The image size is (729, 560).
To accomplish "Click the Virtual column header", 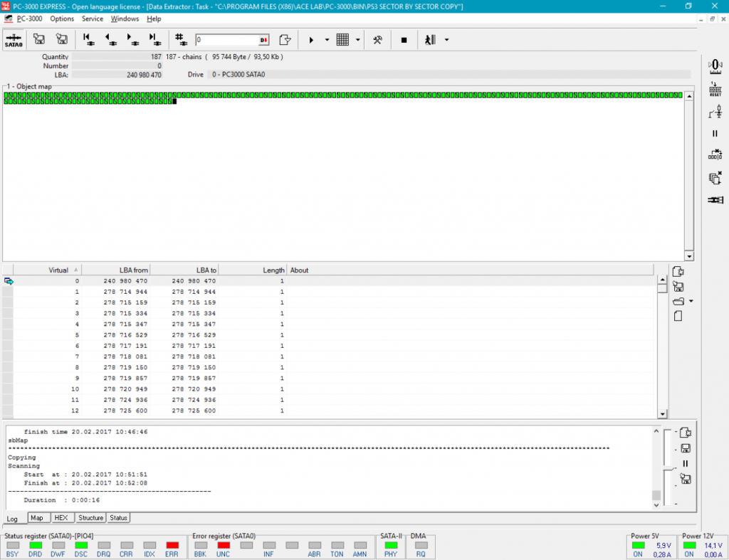I will [48, 270].
